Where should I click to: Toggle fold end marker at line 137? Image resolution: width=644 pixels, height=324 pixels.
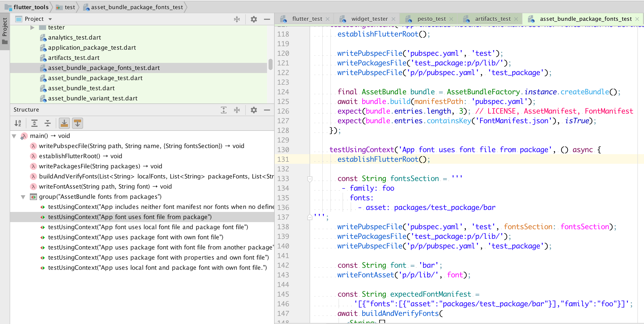(310, 217)
